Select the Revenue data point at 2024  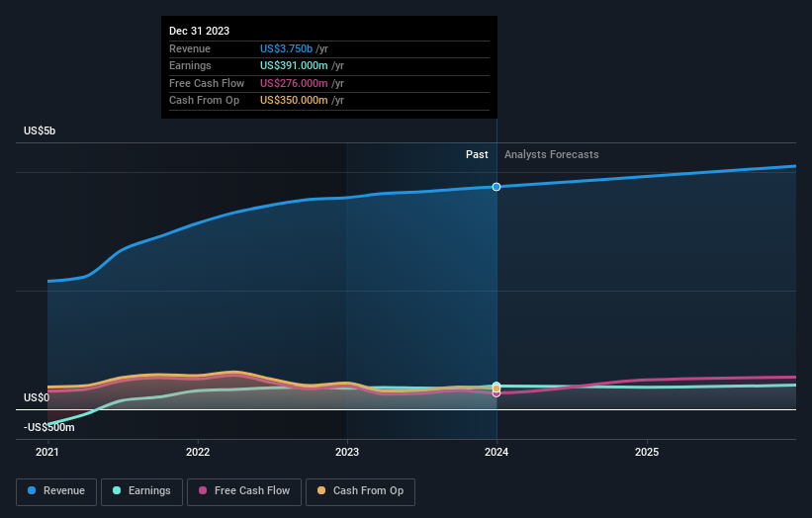[x=496, y=187]
